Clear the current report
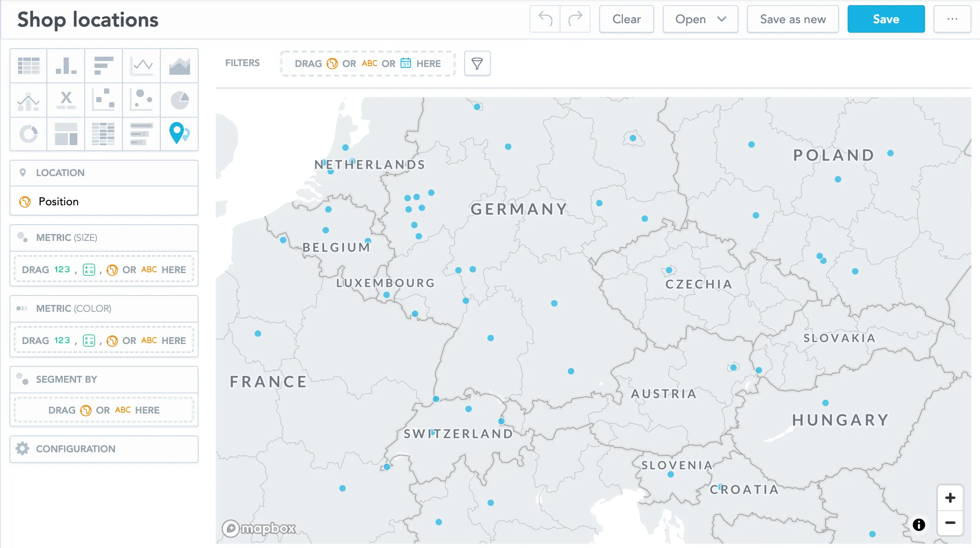The width and height of the screenshot is (980, 548). click(626, 19)
